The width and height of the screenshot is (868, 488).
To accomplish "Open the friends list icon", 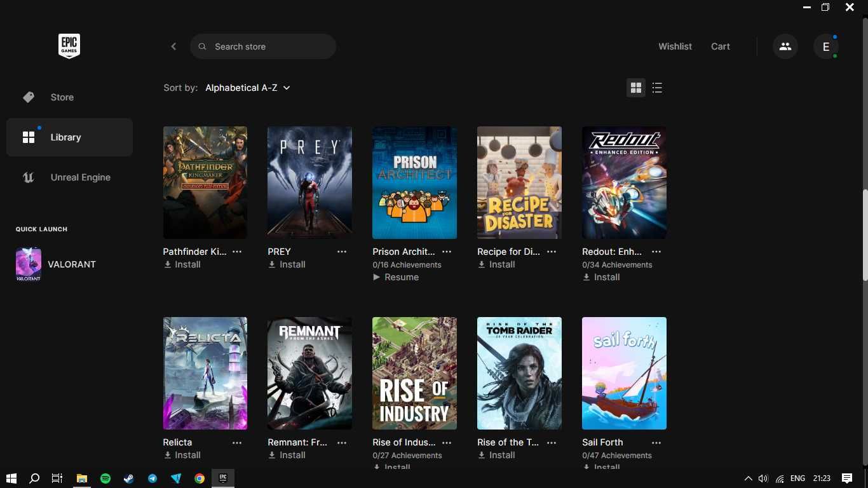I will click(x=785, y=46).
